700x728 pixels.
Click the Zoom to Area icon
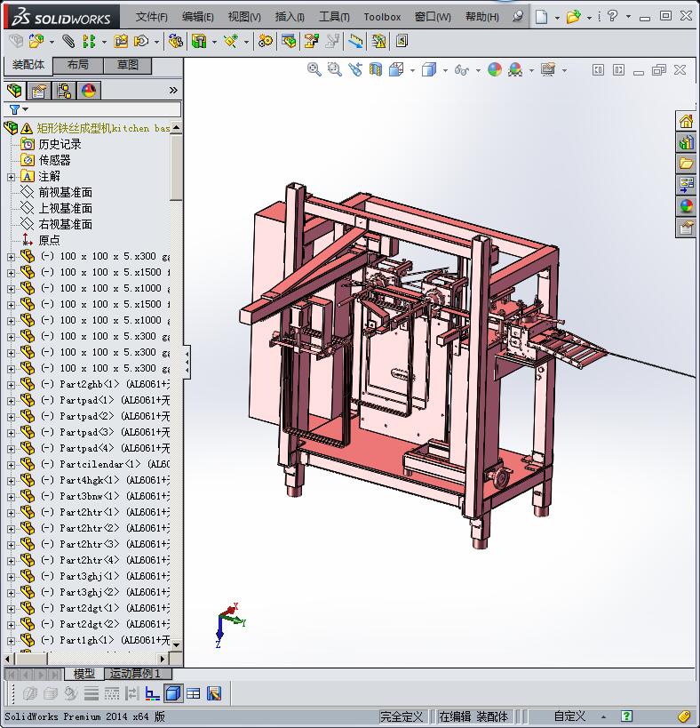(x=335, y=69)
